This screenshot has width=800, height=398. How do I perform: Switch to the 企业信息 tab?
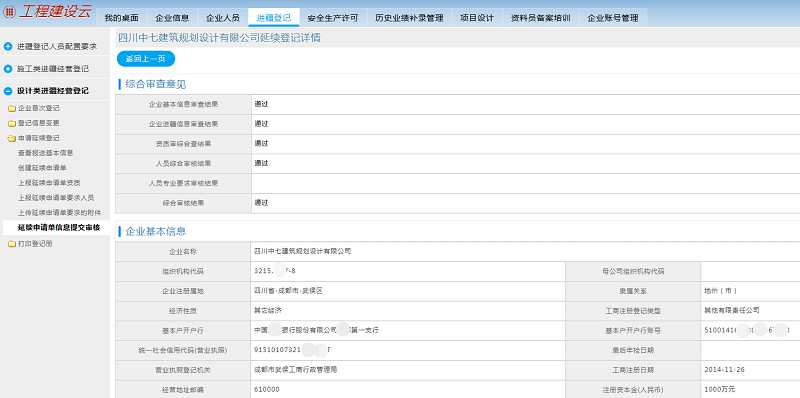(x=172, y=18)
